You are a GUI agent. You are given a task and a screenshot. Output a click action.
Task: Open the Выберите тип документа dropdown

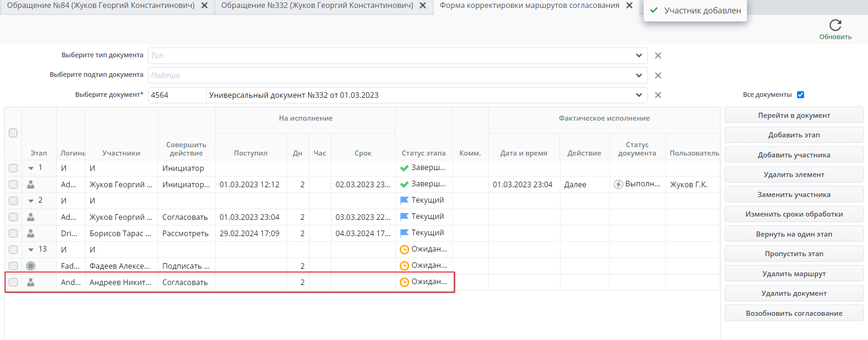(639, 55)
